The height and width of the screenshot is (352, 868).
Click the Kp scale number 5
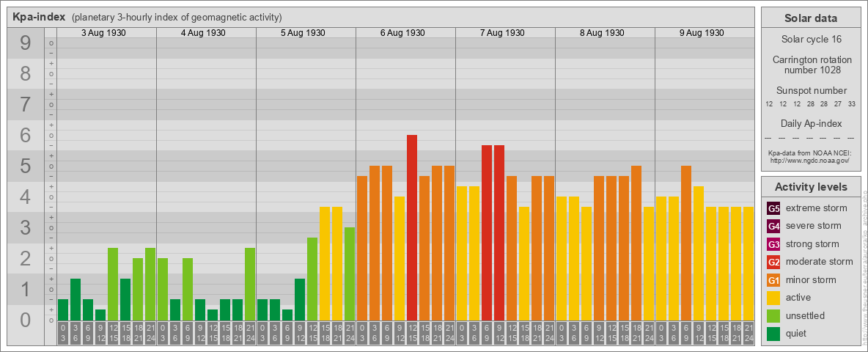pyautogui.click(x=25, y=166)
